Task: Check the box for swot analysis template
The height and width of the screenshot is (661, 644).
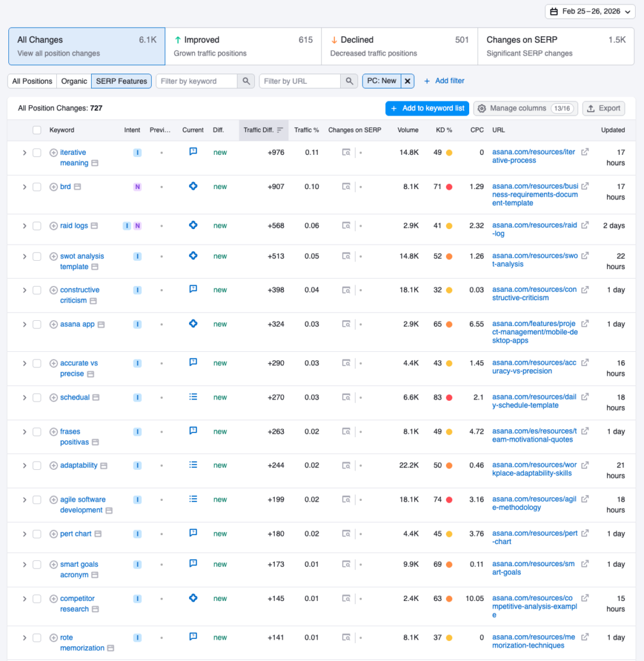Action: click(37, 256)
